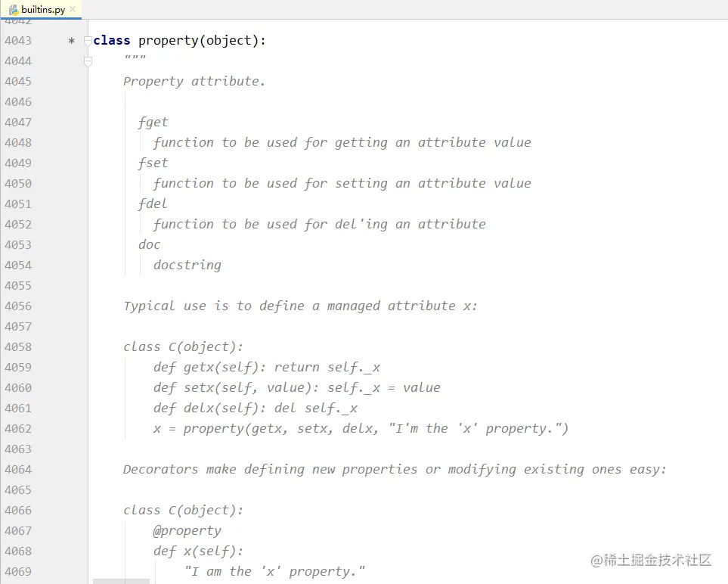
Task: Collapse the class property fold marker
Action: point(88,41)
